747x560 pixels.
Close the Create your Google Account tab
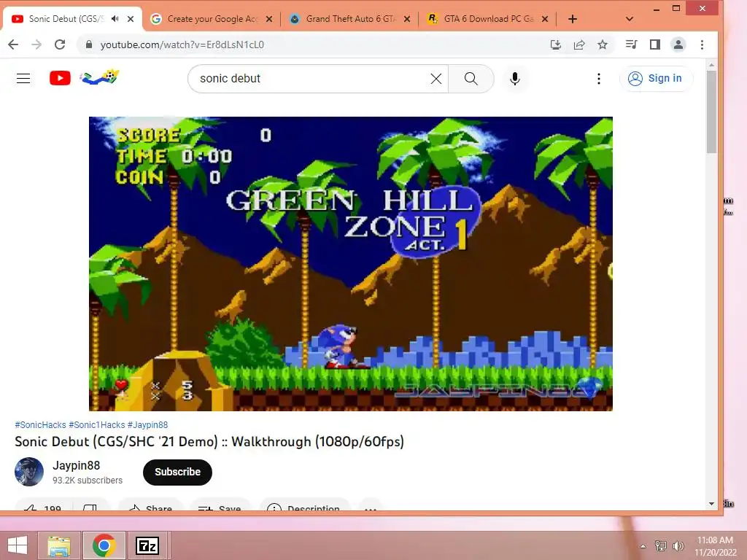269,19
